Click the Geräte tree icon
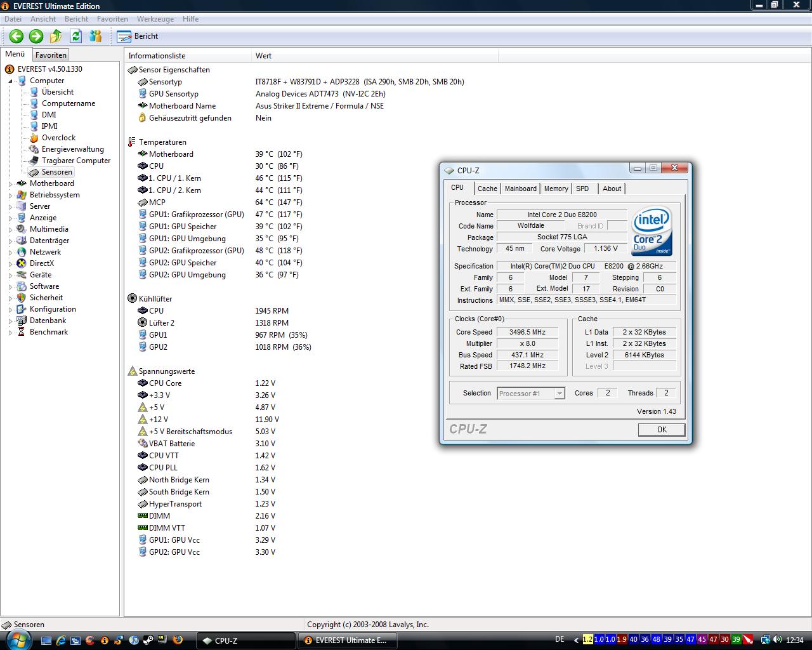 pyautogui.click(x=22, y=275)
